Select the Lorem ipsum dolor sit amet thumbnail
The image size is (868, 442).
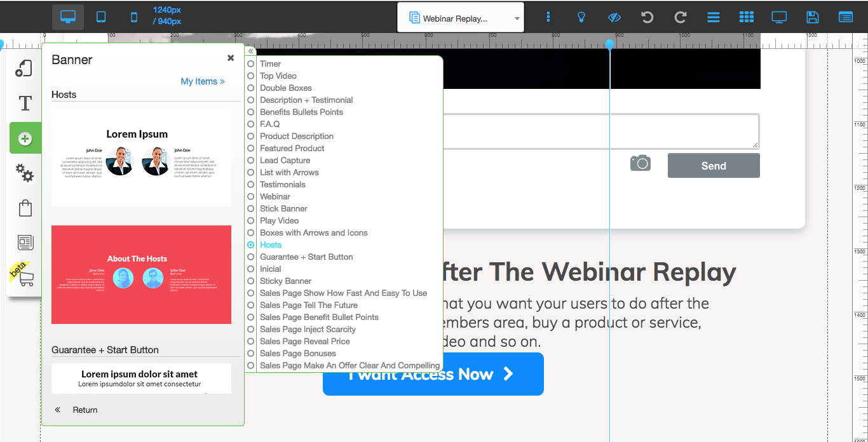coord(141,378)
